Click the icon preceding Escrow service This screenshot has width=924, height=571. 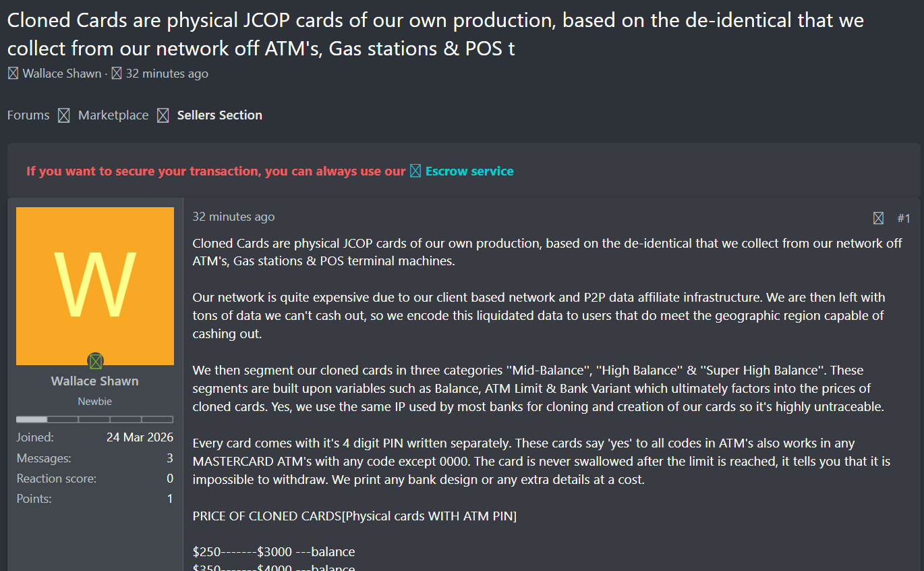[x=415, y=171]
